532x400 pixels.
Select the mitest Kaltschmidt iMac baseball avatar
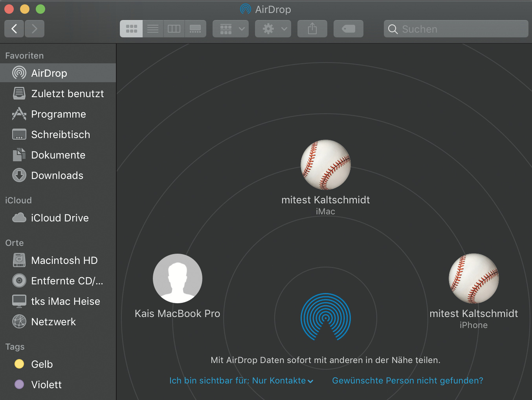coord(325,165)
